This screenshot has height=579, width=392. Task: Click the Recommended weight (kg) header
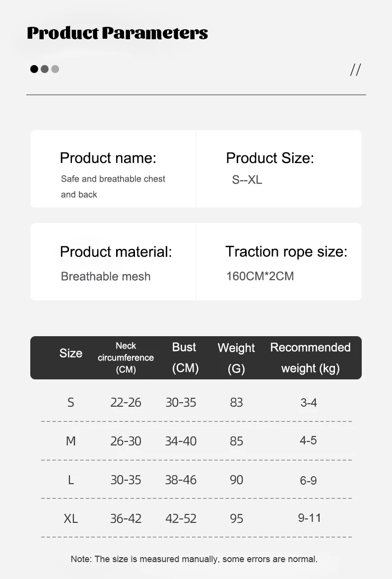310,358
